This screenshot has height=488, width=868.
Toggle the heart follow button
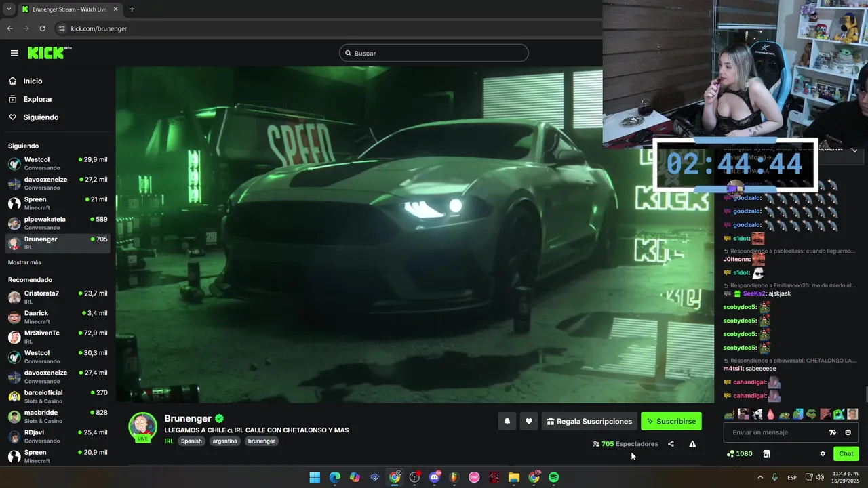[529, 421]
